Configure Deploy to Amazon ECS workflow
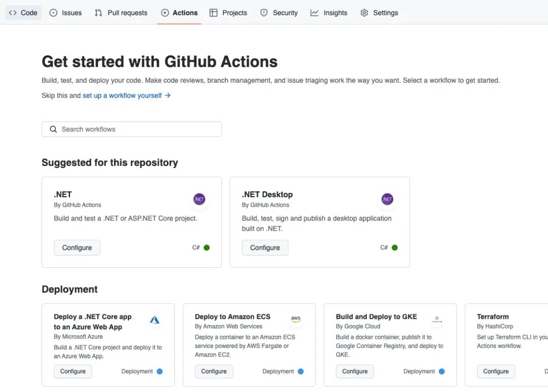The height and width of the screenshot is (392, 548). tap(214, 371)
